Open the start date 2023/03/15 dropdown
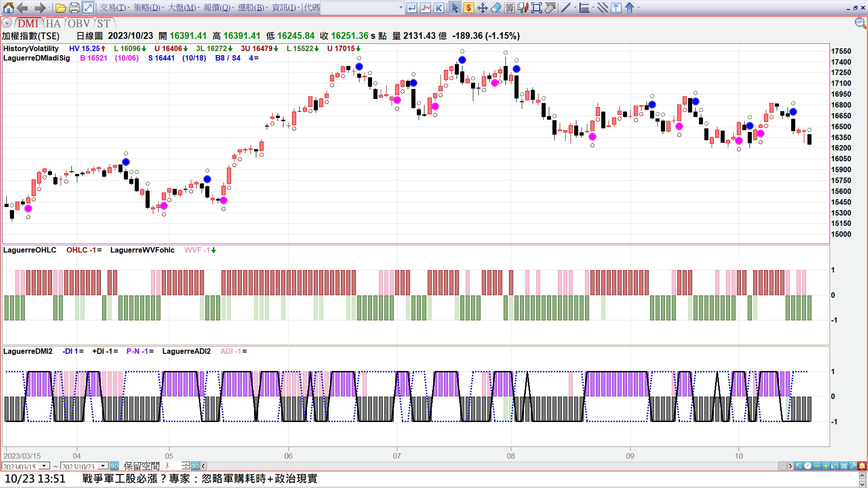 (44, 466)
